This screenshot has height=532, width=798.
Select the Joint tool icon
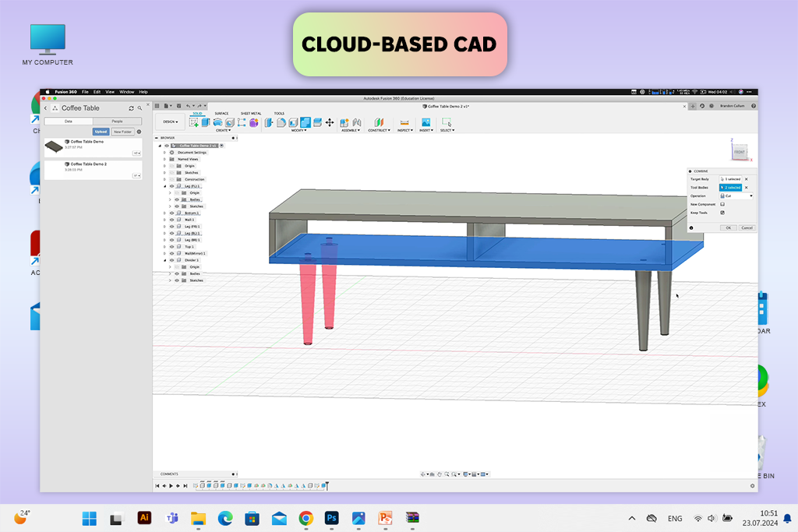tap(357, 122)
